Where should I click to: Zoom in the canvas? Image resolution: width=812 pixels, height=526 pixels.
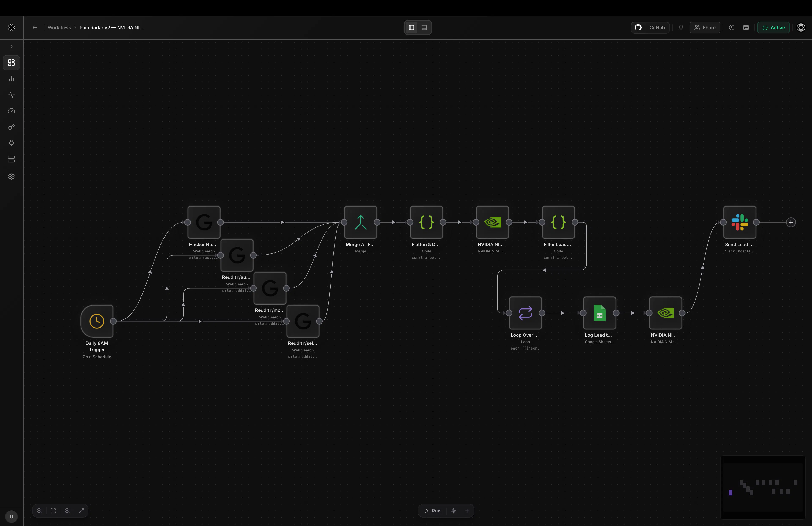[x=67, y=511]
